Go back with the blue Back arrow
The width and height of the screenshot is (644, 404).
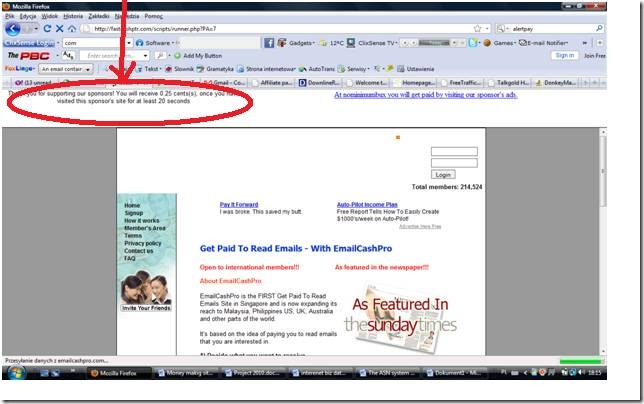(13, 29)
